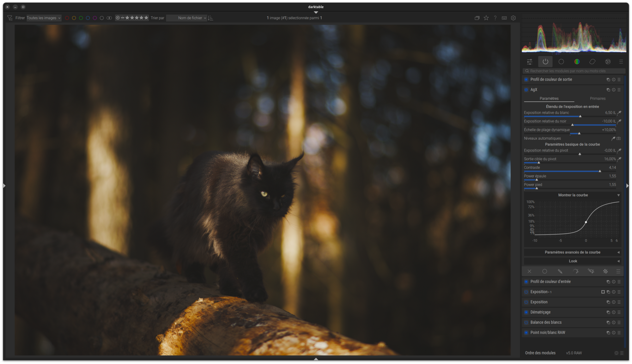This screenshot has width=632, height=364.
Task: Select the Paramètres tab in AgX
Action: [x=549, y=99]
